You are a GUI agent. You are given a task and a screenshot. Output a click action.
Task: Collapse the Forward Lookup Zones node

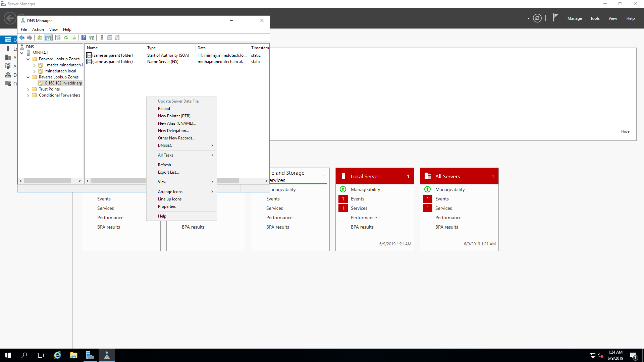(28, 59)
